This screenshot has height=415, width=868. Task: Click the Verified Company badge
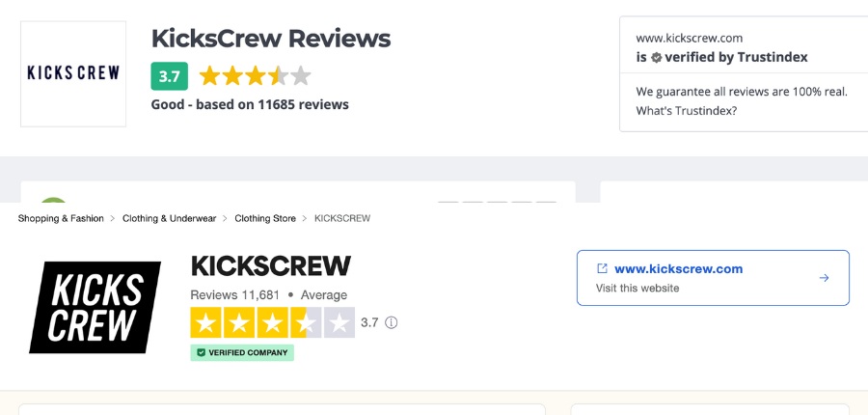[242, 352]
